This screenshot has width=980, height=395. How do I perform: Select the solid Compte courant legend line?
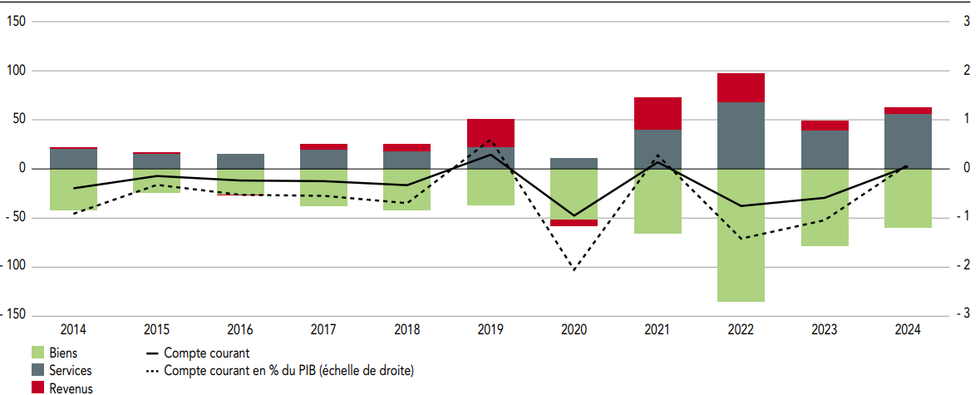(x=152, y=353)
